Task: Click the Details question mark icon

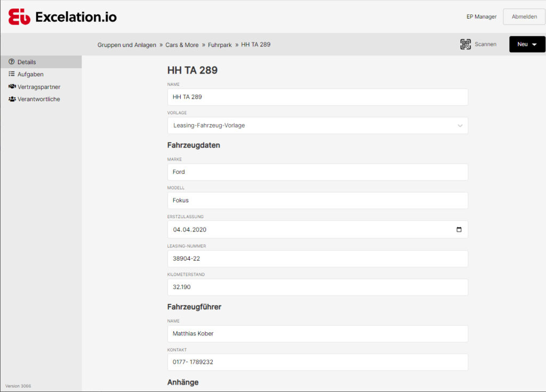Action: coord(11,62)
